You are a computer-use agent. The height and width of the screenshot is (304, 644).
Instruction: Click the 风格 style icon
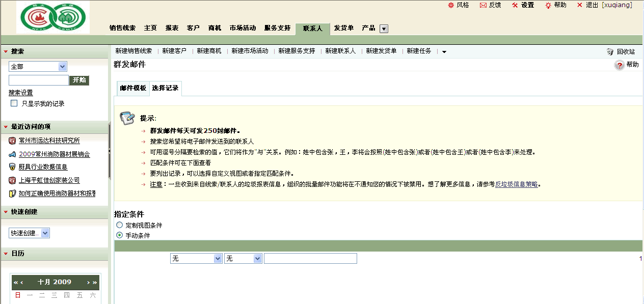(x=450, y=5)
